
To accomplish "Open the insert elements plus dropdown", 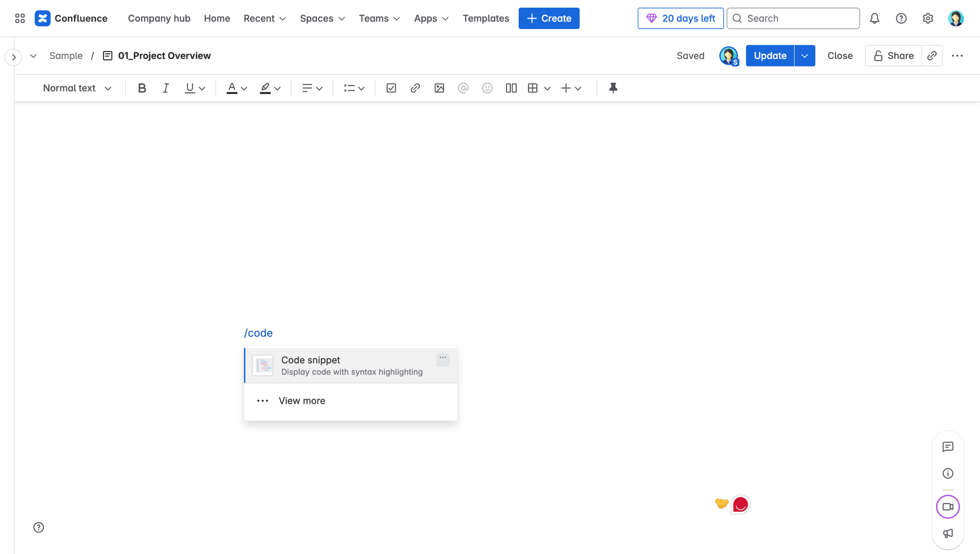I will pos(571,88).
